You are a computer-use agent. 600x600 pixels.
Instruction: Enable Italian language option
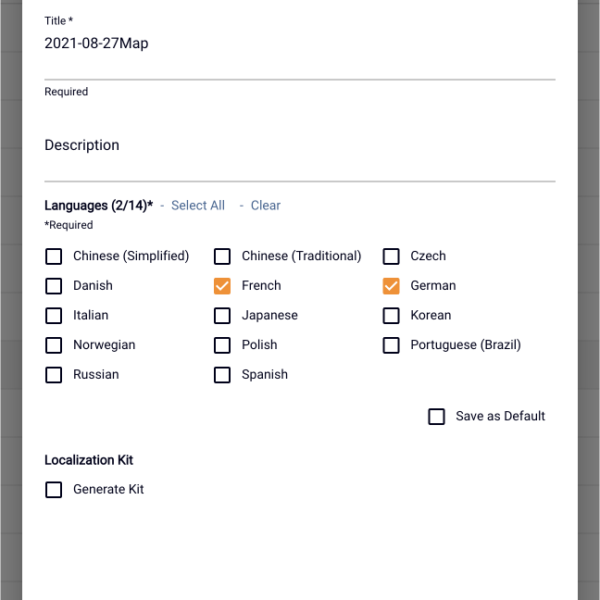point(54,316)
